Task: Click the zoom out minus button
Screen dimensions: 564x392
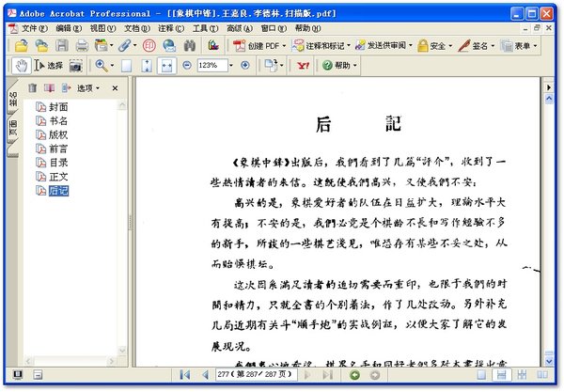Action: click(187, 65)
